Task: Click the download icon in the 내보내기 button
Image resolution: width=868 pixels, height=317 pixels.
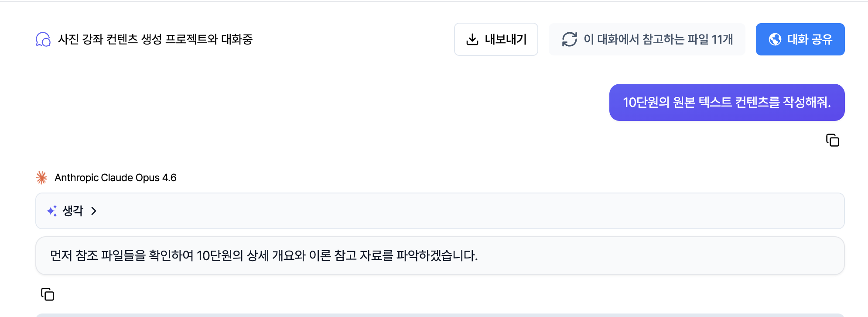Action: (x=472, y=39)
